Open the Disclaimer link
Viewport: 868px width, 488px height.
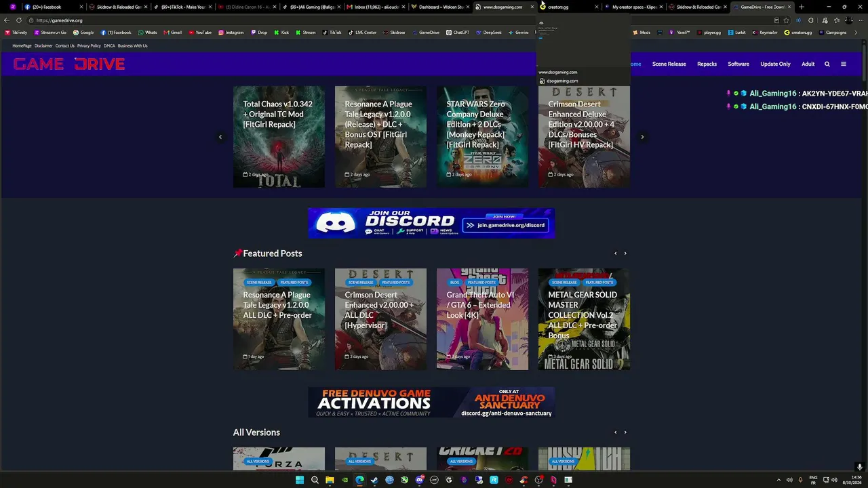pos(43,46)
